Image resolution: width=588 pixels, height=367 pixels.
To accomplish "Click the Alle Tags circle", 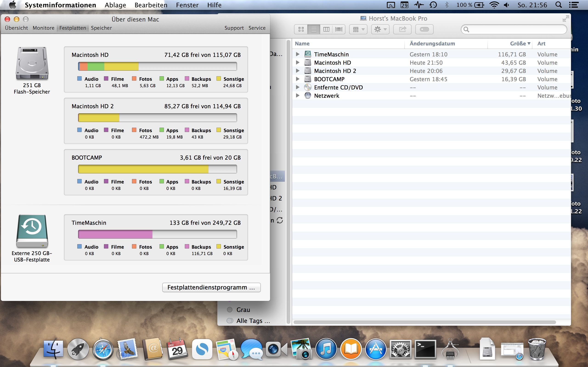I will click(x=230, y=321).
